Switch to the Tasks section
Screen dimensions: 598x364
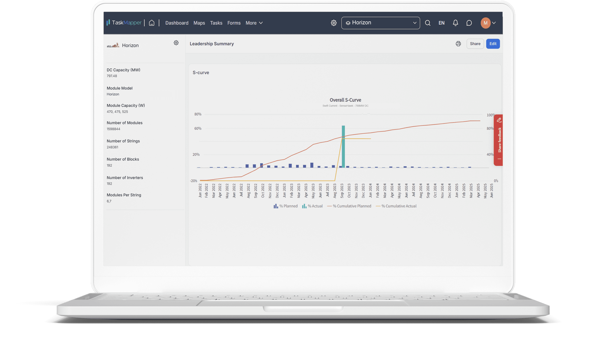[x=216, y=23]
